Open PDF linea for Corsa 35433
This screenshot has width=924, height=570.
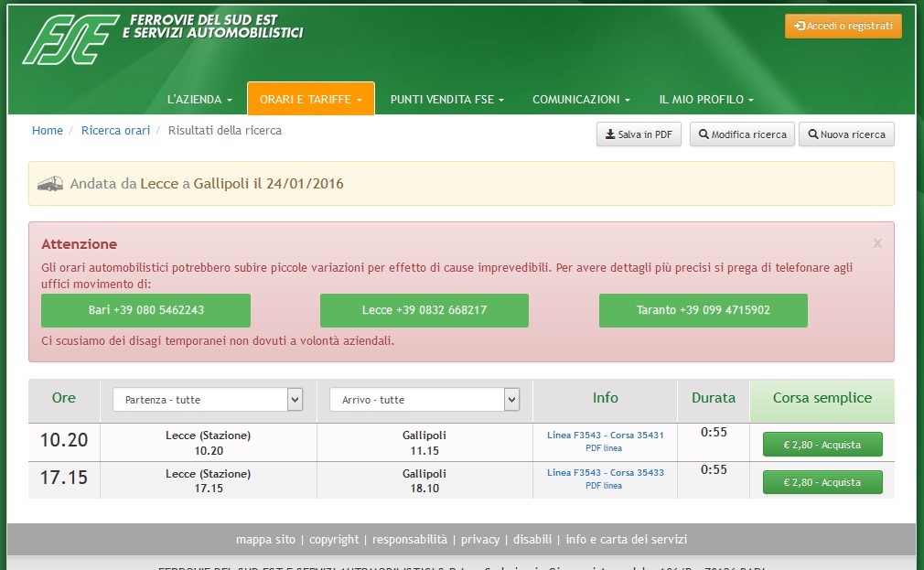pyautogui.click(x=604, y=486)
